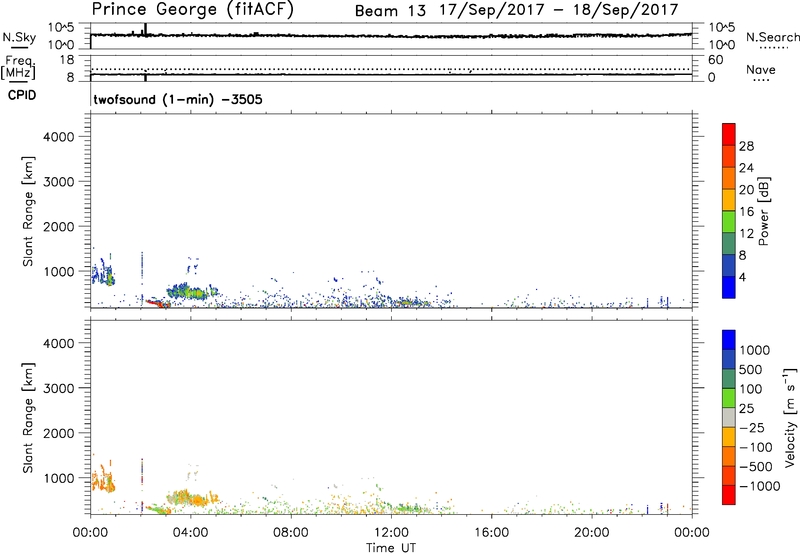Viewport: 800px width, 554px height.
Task: Click the 'Time UT' axis title
Action: 391,548
